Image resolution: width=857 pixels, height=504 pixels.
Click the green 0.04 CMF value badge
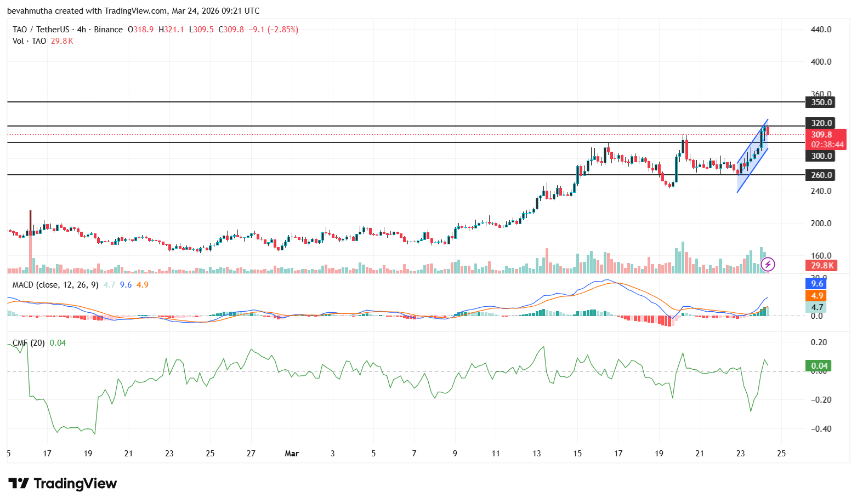tap(819, 364)
